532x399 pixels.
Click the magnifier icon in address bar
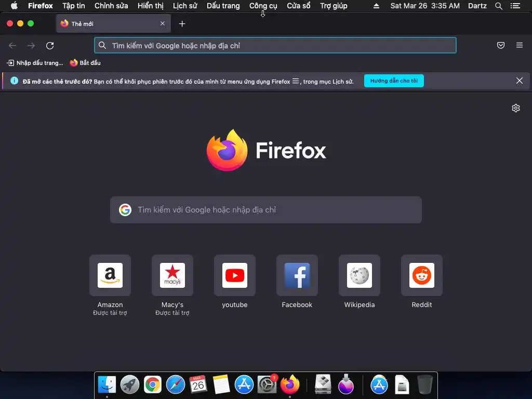(x=102, y=45)
